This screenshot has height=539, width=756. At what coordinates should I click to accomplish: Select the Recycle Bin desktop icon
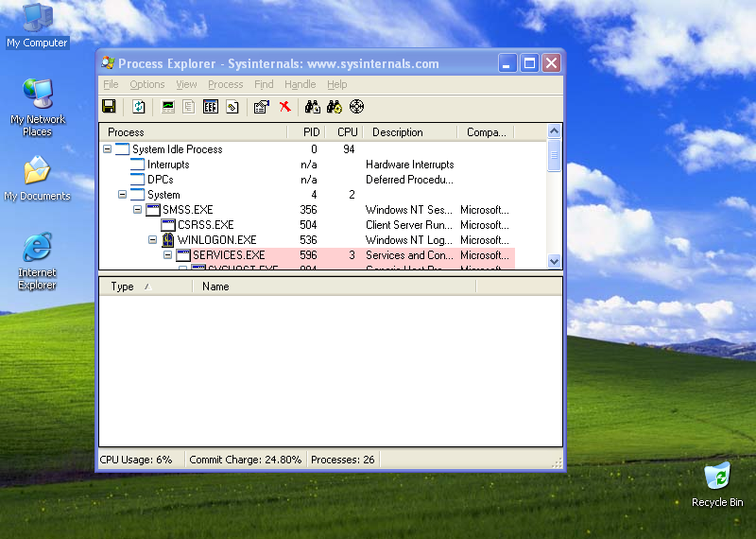click(717, 484)
